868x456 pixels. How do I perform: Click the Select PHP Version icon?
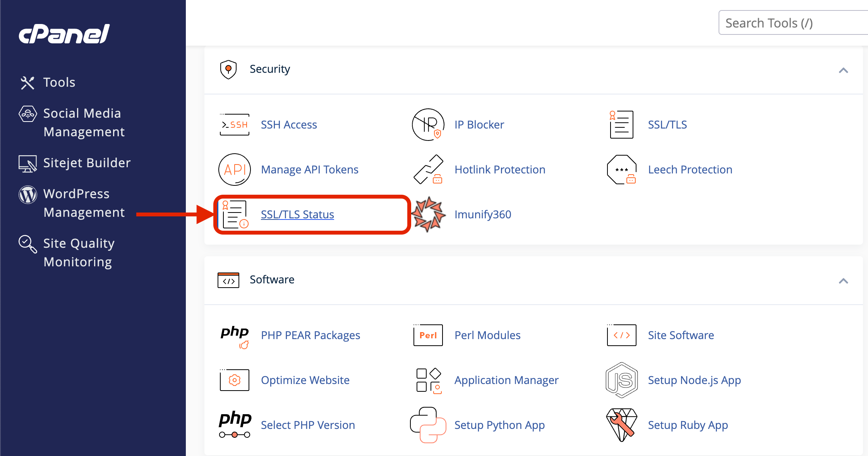(235, 425)
